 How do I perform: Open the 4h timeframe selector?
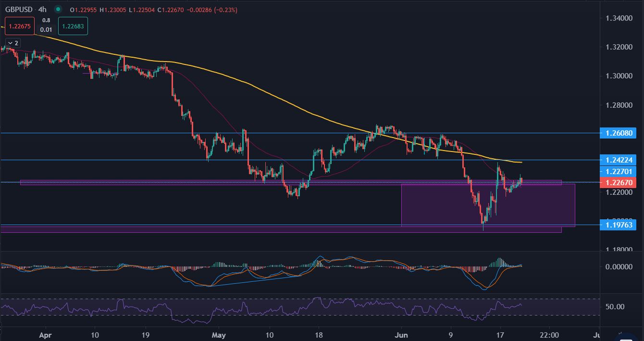click(x=42, y=9)
